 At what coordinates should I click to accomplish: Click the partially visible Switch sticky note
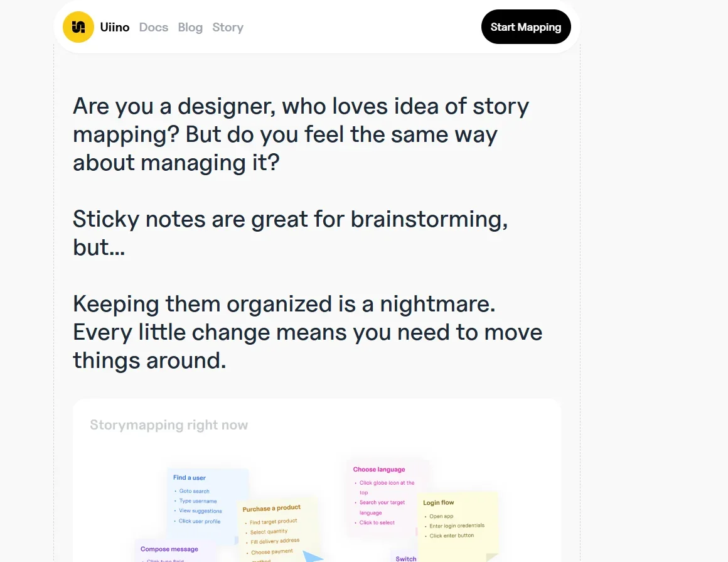(x=405, y=558)
